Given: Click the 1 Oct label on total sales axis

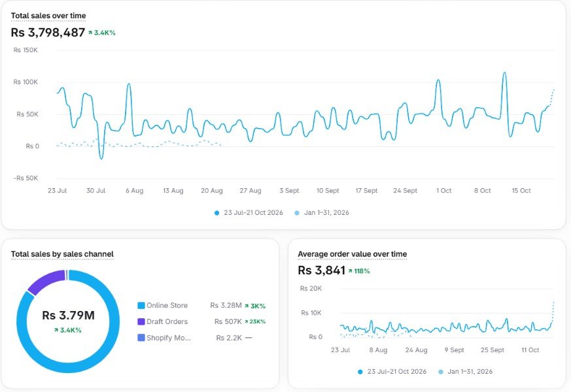Looking at the screenshot, I should [x=444, y=191].
